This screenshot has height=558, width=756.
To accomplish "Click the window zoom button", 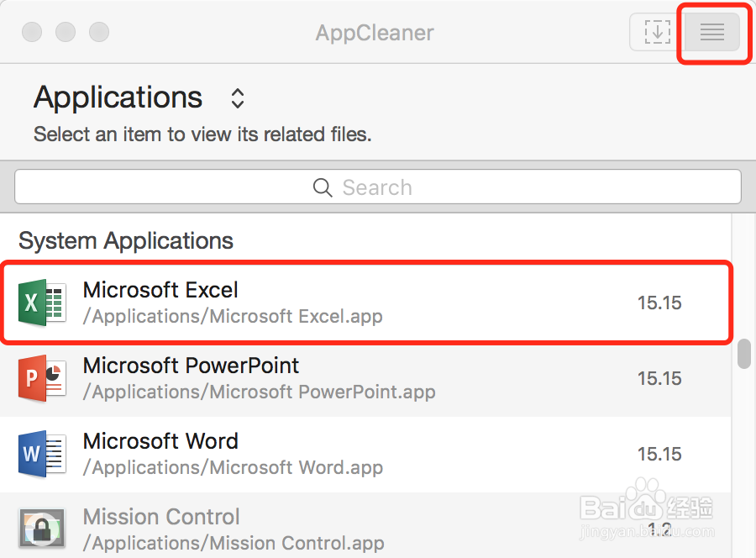I will 99,32.
